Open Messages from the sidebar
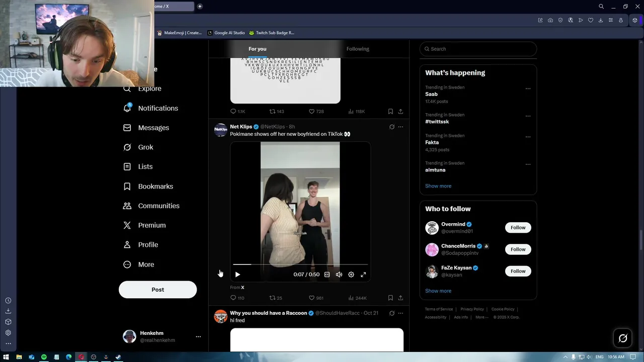 point(146,128)
